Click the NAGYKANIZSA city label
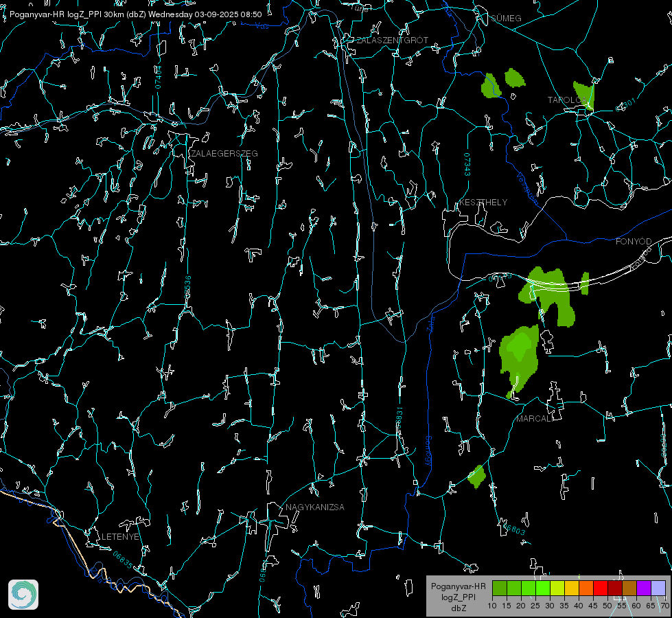This screenshot has height=618, width=672. tap(315, 507)
